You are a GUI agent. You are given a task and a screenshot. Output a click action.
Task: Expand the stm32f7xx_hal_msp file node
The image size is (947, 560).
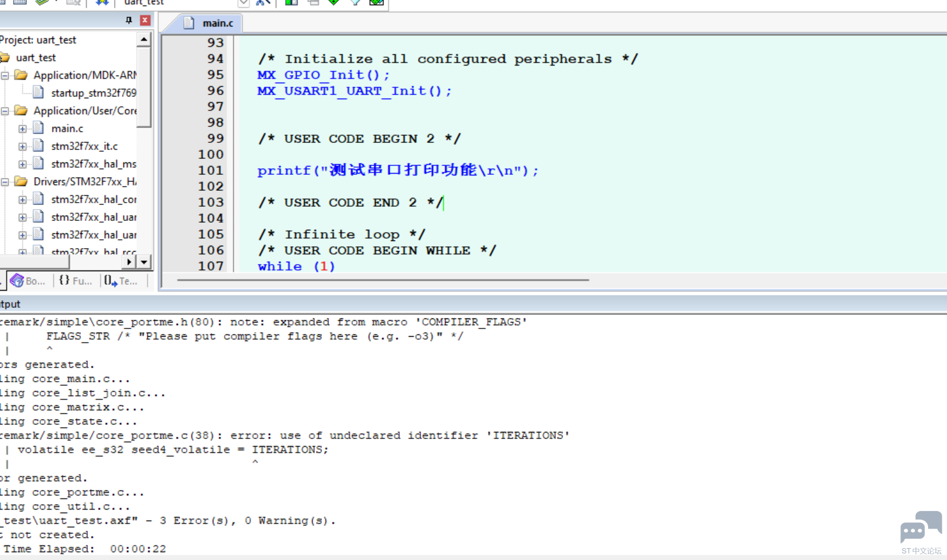coord(22,164)
